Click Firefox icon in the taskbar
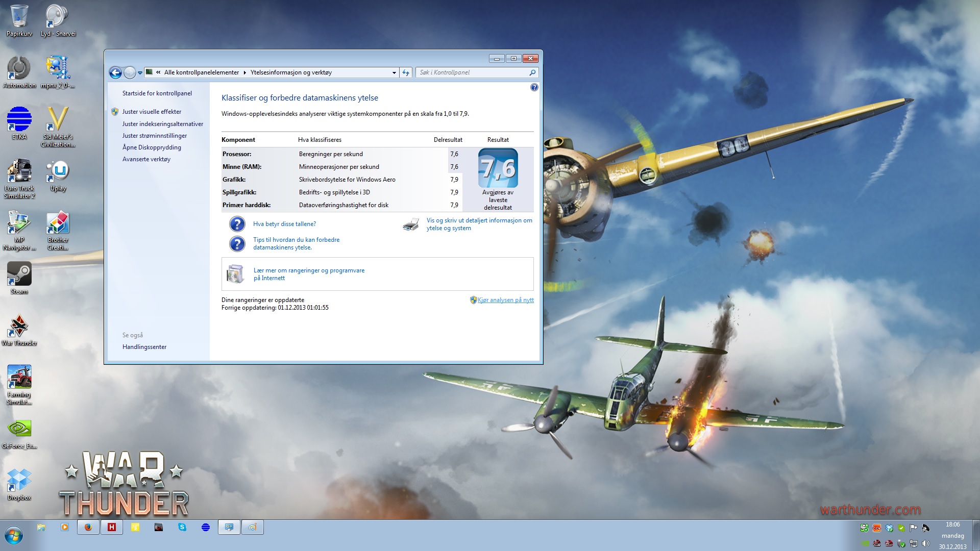The width and height of the screenshot is (980, 551). (x=88, y=527)
